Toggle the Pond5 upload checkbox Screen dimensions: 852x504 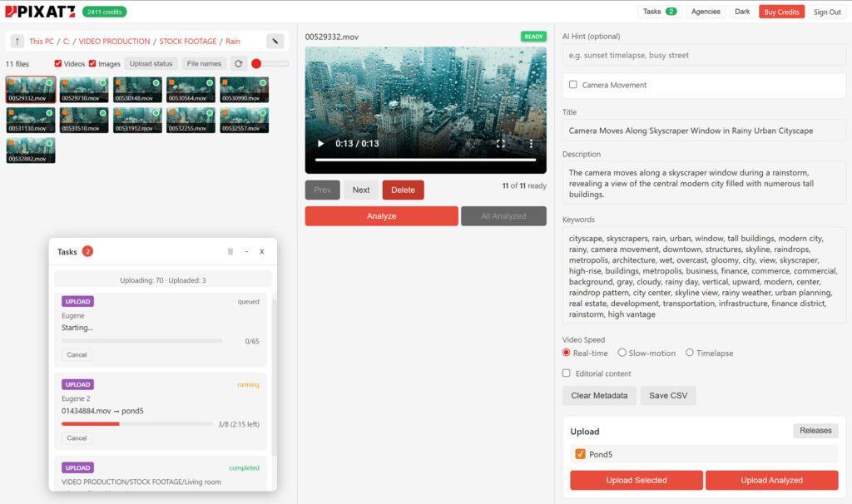581,454
